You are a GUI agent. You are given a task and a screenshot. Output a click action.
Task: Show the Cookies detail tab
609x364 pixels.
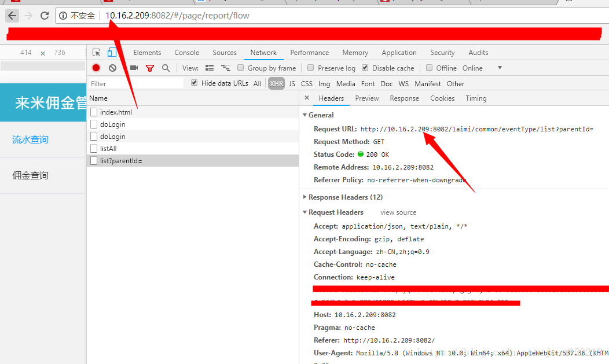click(442, 98)
